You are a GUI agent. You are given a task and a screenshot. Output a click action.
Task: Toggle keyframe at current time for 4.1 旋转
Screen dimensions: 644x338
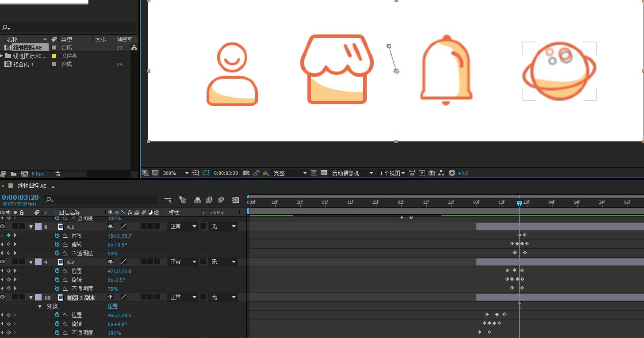8,244
